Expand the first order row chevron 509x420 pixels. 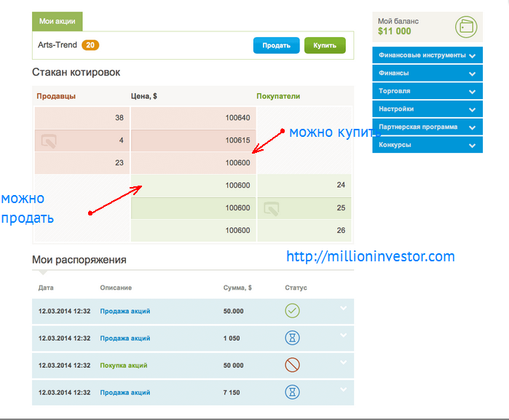click(x=344, y=308)
